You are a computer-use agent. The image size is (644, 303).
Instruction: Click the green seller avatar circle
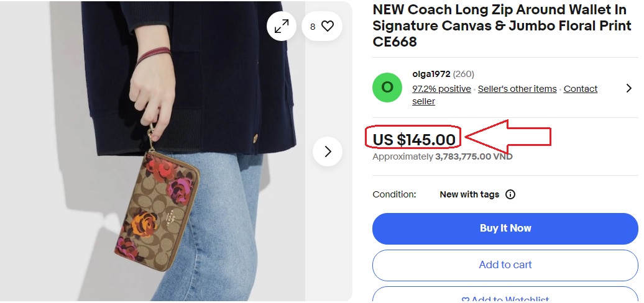[x=387, y=88]
